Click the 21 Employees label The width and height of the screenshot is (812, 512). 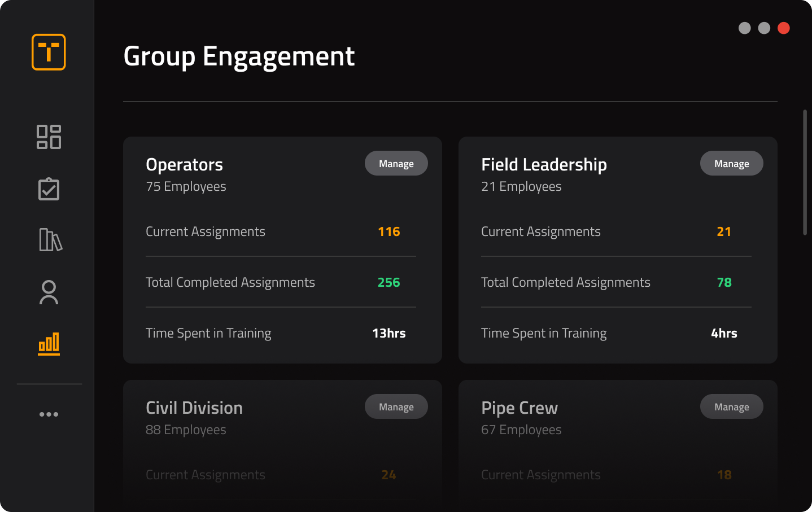[x=521, y=186]
